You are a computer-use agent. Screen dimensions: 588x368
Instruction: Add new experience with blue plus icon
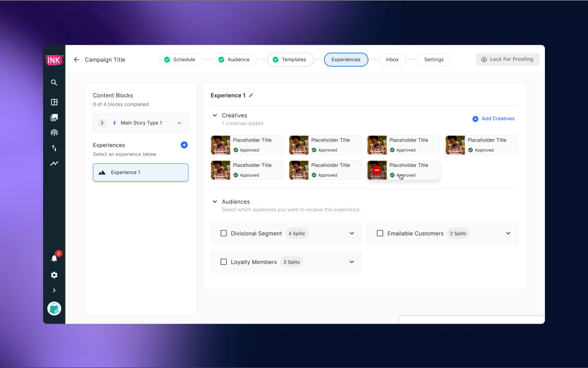pos(184,145)
